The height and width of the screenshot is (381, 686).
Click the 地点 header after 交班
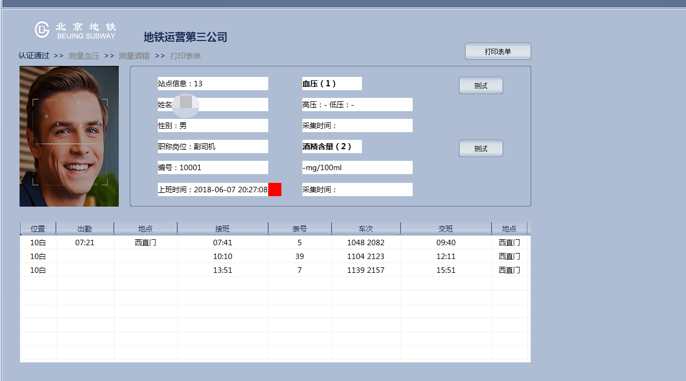[509, 229]
